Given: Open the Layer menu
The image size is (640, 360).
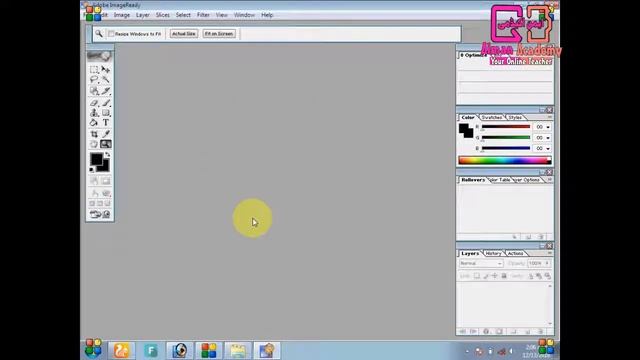Looking at the screenshot, I should point(142,15).
